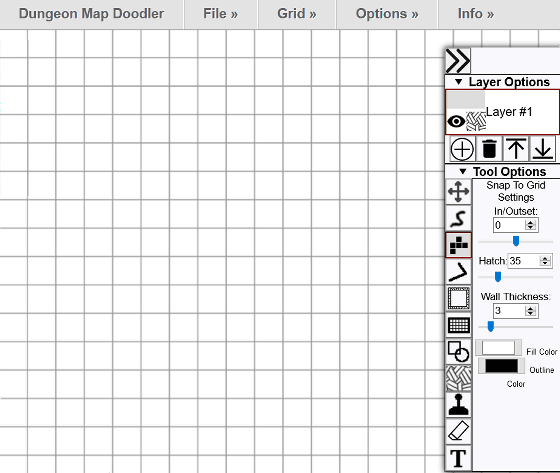Click the Hatch spinner arrows
The height and width of the screenshot is (473, 560).
coord(545,261)
